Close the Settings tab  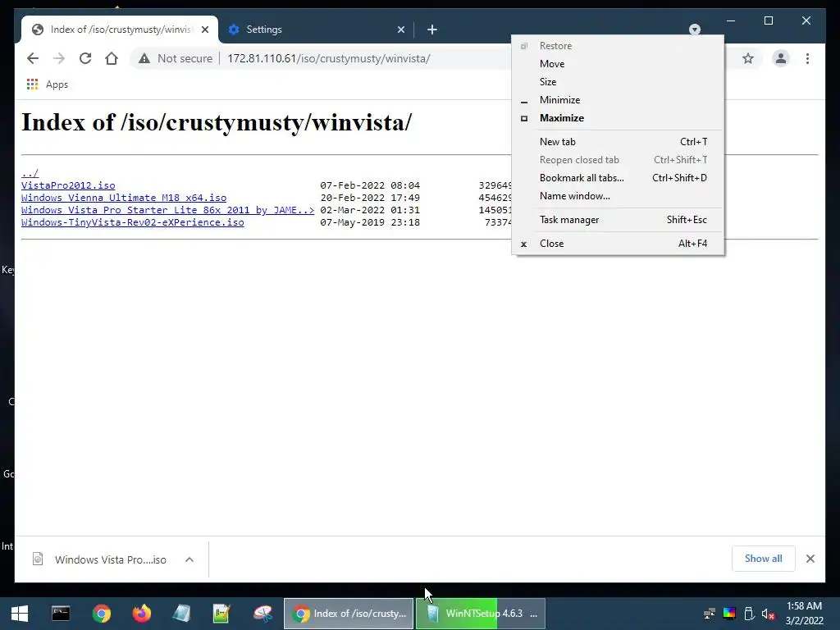[400, 30]
